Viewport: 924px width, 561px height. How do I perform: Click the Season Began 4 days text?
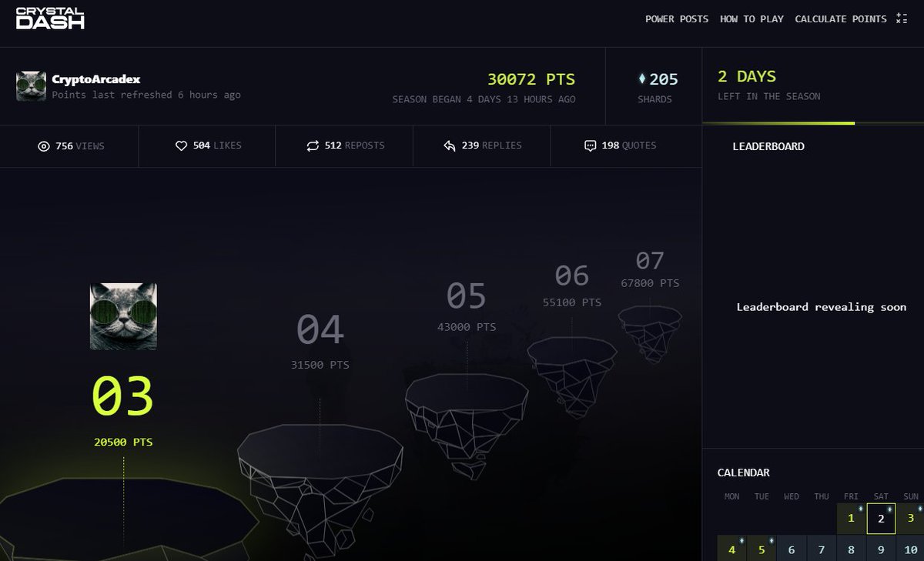point(484,99)
